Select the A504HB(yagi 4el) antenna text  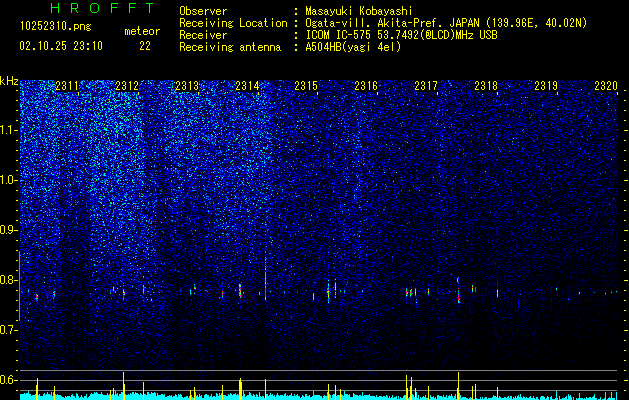(x=353, y=47)
